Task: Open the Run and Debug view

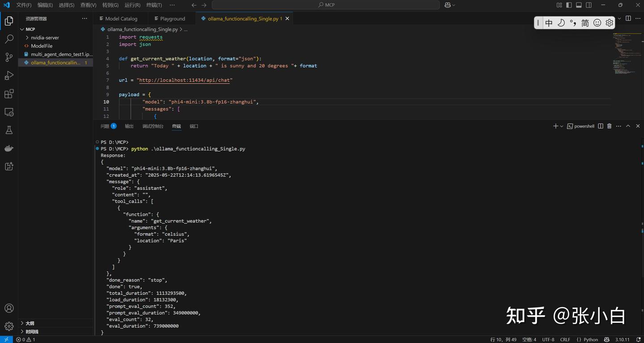Action: coord(9,76)
